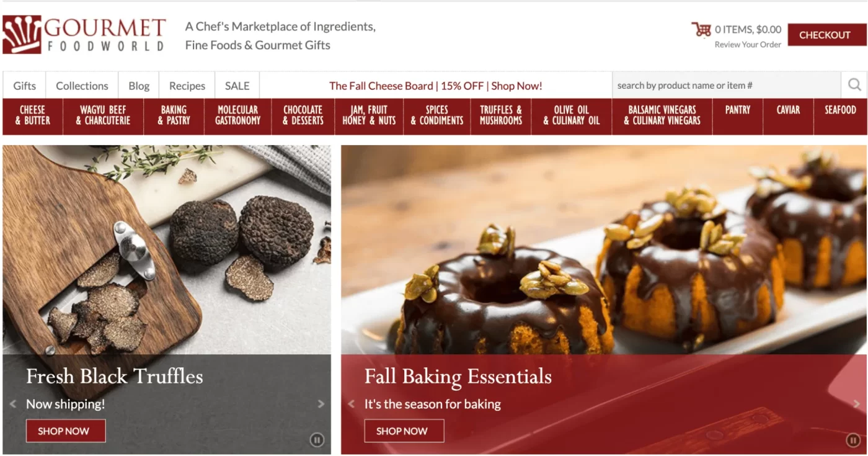This screenshot has width=868, height=456.
Task: Open the shopping cart icon
Action: click(x=701, y=29)
